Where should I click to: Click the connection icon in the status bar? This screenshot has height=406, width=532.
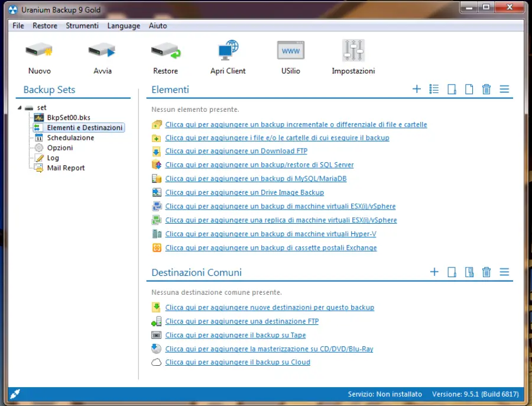click(x=15, y=393)
